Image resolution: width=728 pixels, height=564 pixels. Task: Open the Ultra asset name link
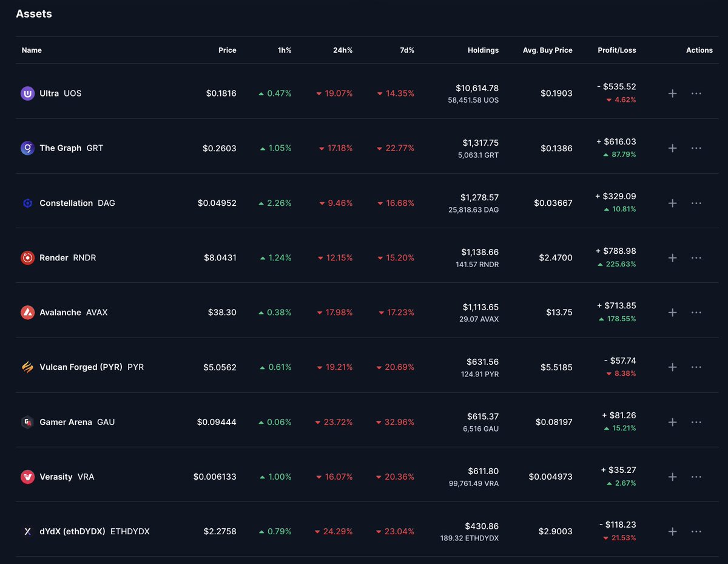(49, 93)
